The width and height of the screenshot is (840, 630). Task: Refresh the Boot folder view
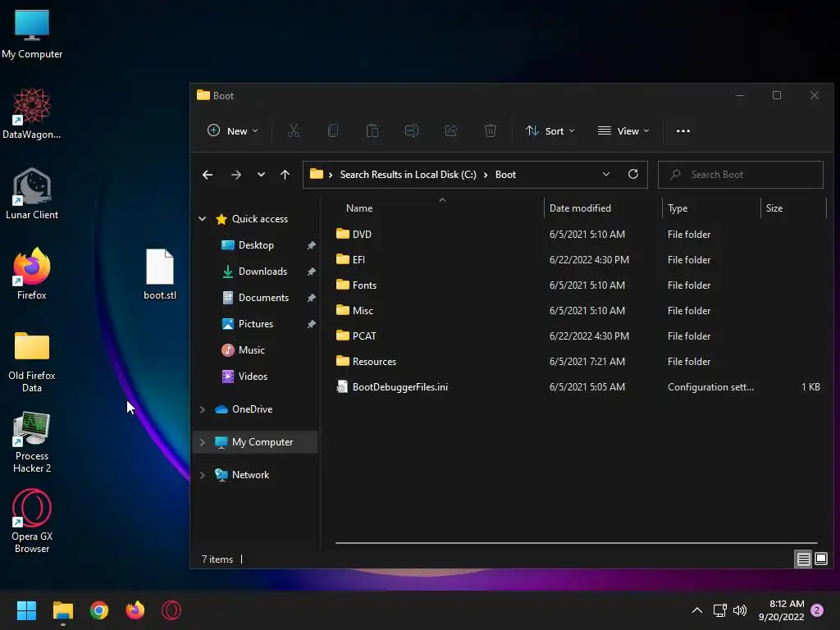click(x=632, y=174)
